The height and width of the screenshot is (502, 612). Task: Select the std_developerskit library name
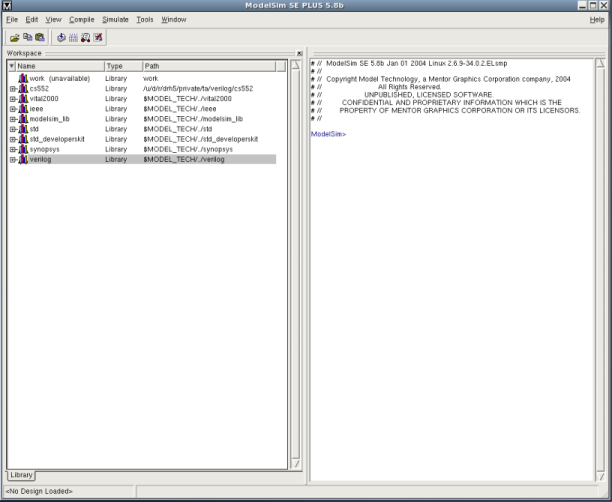(57, 139)
